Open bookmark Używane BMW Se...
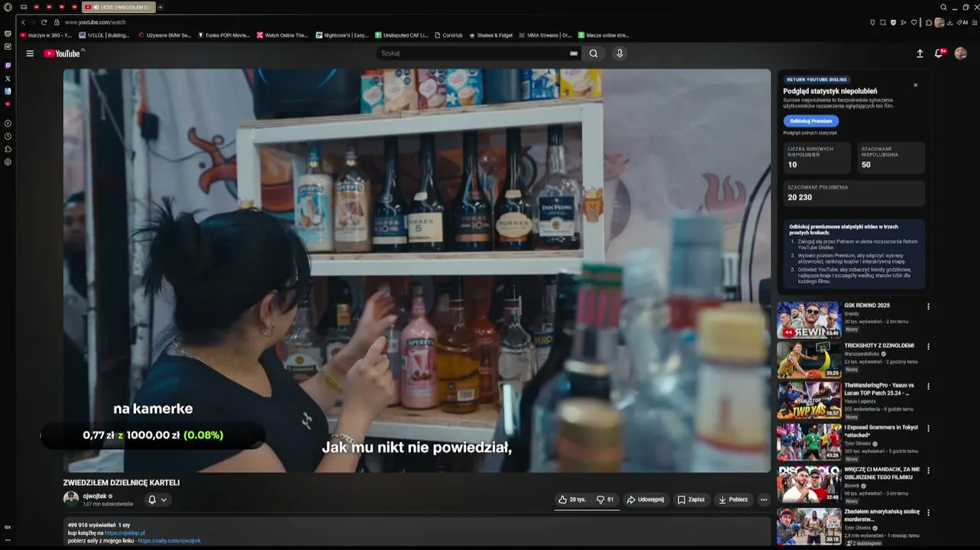Screen dimensions: 980x550 pyautogui.click(x=164, y=35)
